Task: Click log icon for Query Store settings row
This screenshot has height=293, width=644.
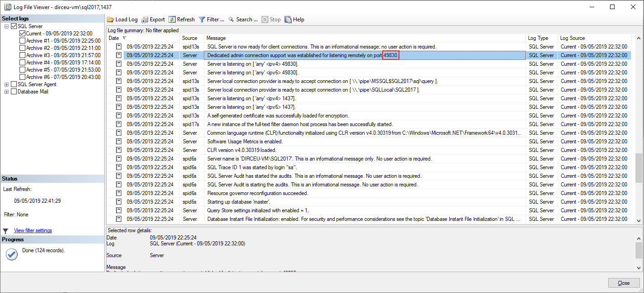Action: (x=119, y=210)
